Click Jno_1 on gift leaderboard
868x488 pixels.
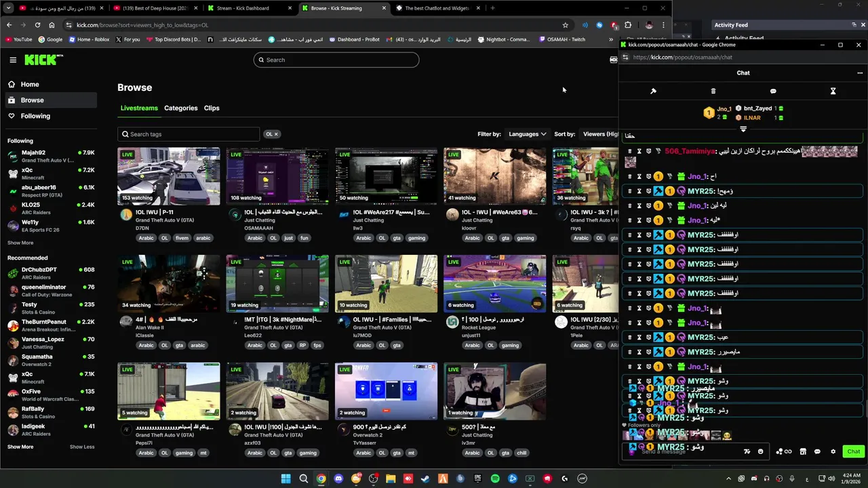(724, 108)
